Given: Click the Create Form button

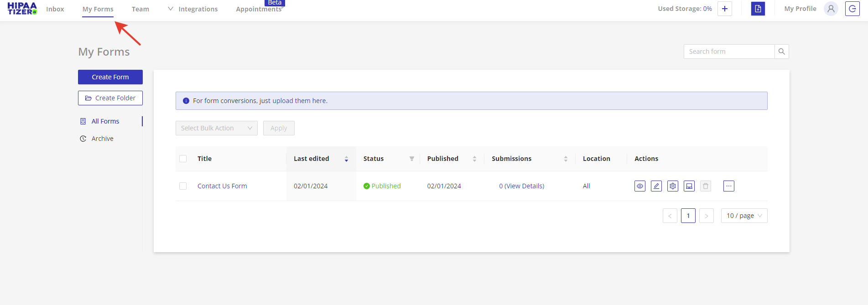Looking at the screenshot, I should point(110,77).
